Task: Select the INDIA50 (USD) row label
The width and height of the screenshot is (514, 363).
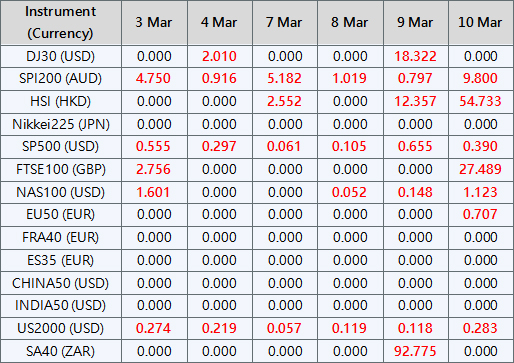Action: coord(61,305)
